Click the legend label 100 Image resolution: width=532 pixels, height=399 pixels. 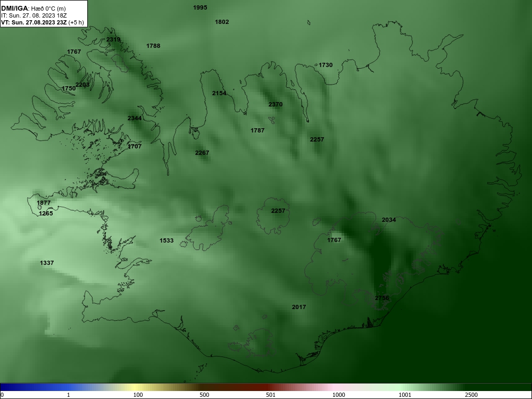[138, 395]
